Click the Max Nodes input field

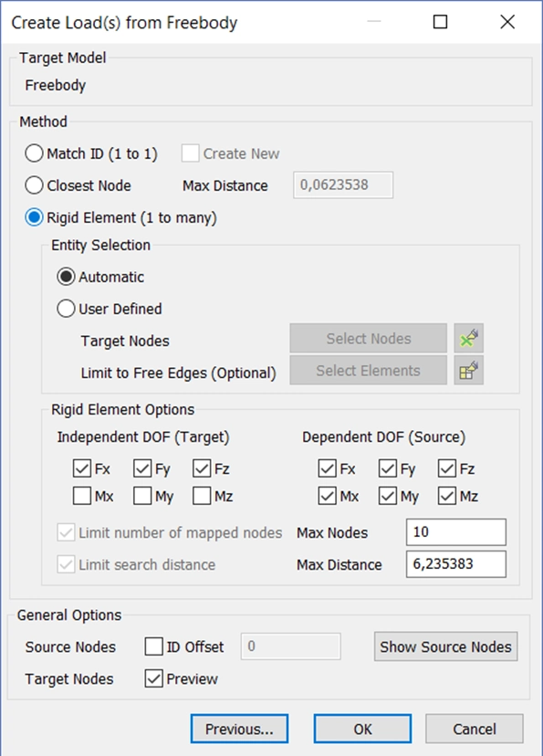[x=455, y=532]
